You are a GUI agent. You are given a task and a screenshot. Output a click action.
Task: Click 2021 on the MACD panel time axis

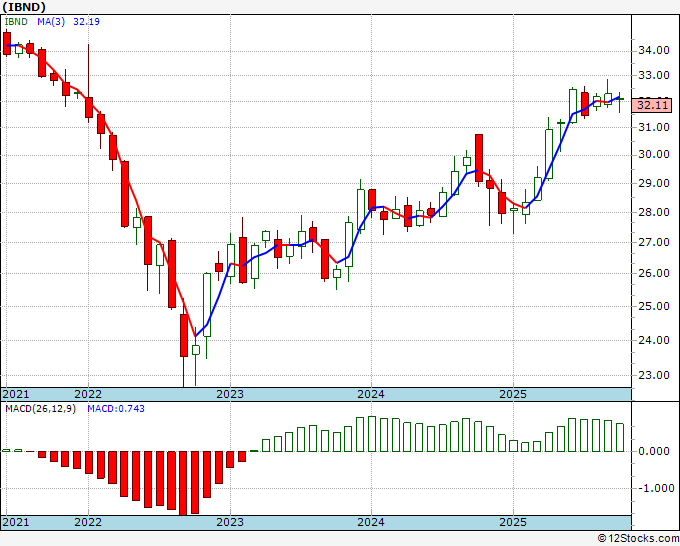[16, 522]
